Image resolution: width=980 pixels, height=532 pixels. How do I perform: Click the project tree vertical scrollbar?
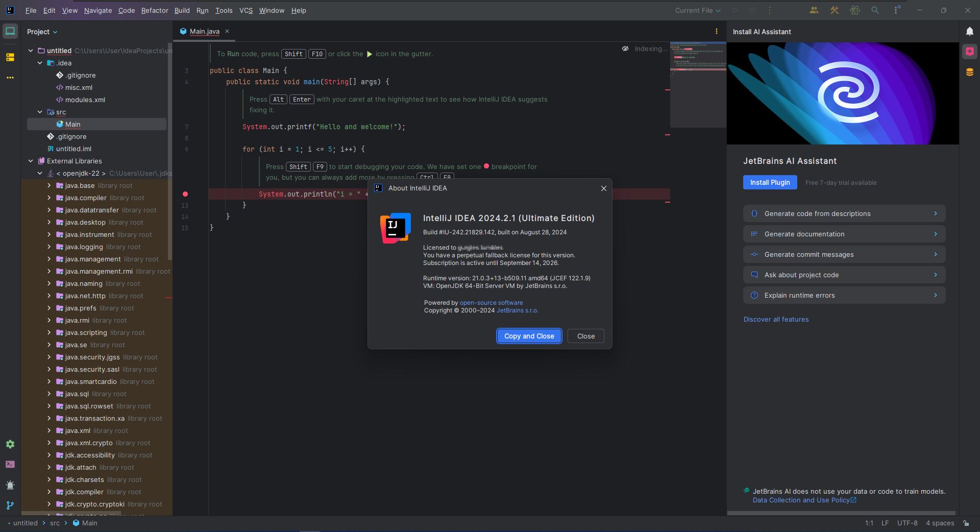pyautogui.click(x=170, y=153)
